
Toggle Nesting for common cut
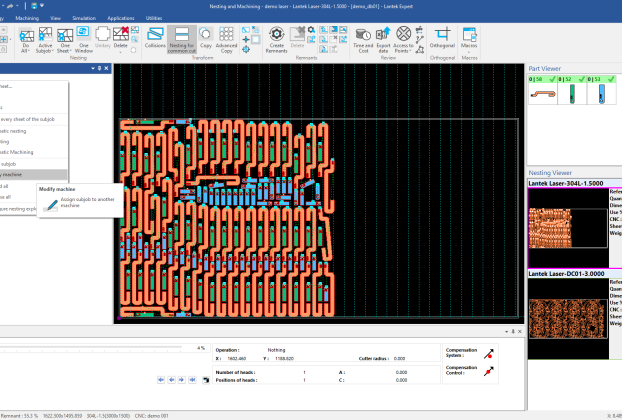click(182, 37)
